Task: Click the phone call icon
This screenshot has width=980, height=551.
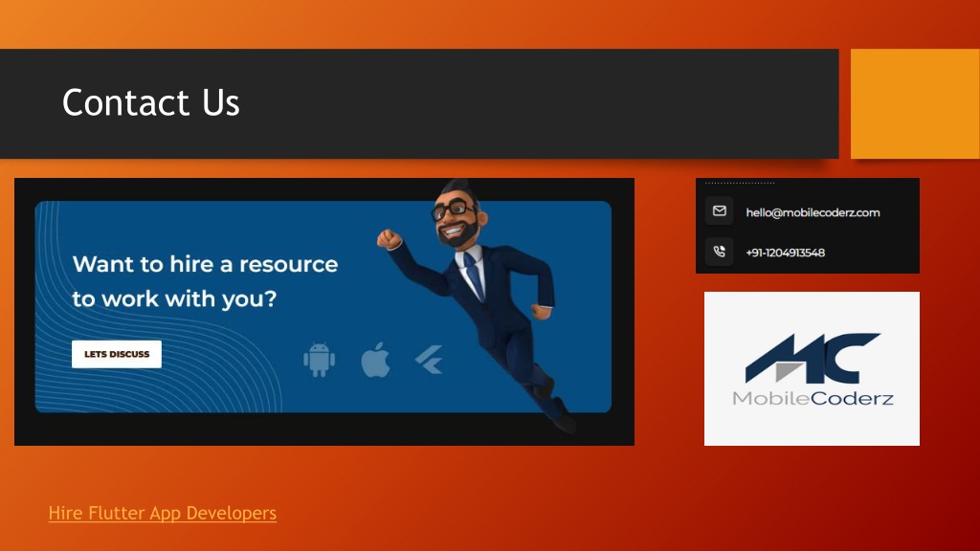Action: point(720,252)
